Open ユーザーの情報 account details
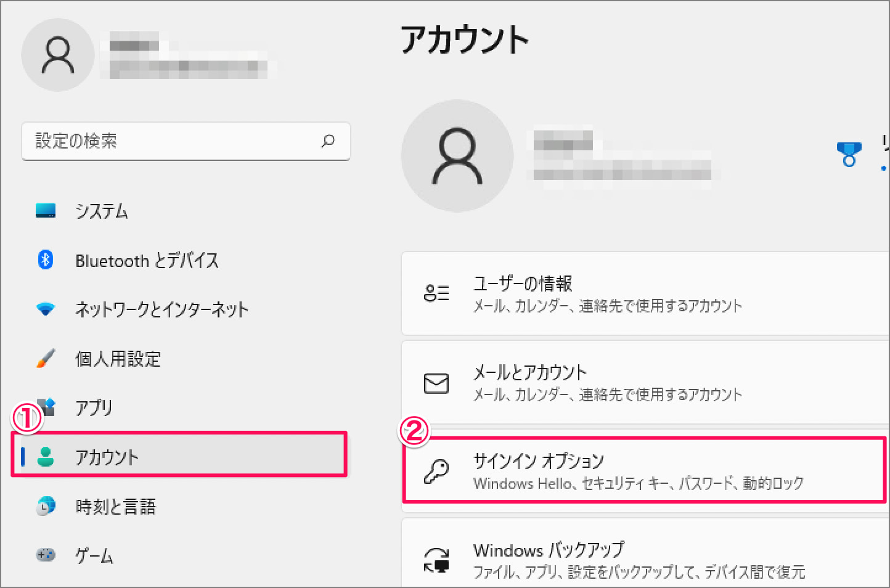 616,294
